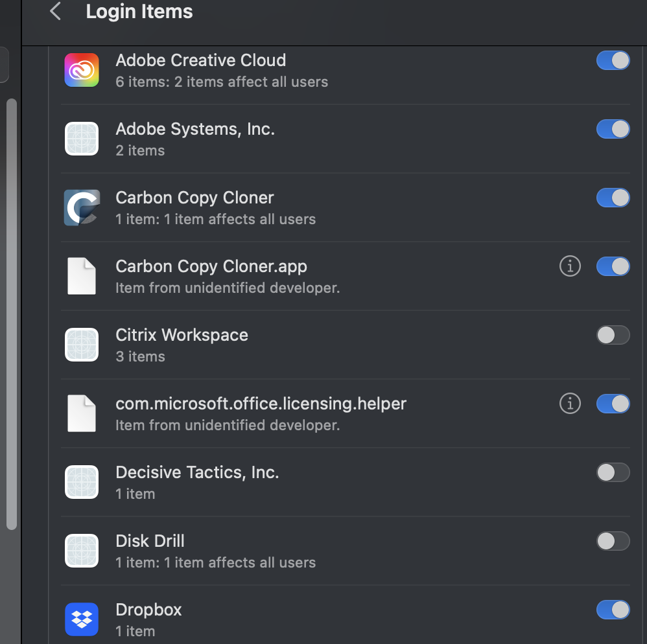Screen dimensions: 647x644
Task: Click the Adobe Creative Cloud app icon
Action: coord(81,69)
